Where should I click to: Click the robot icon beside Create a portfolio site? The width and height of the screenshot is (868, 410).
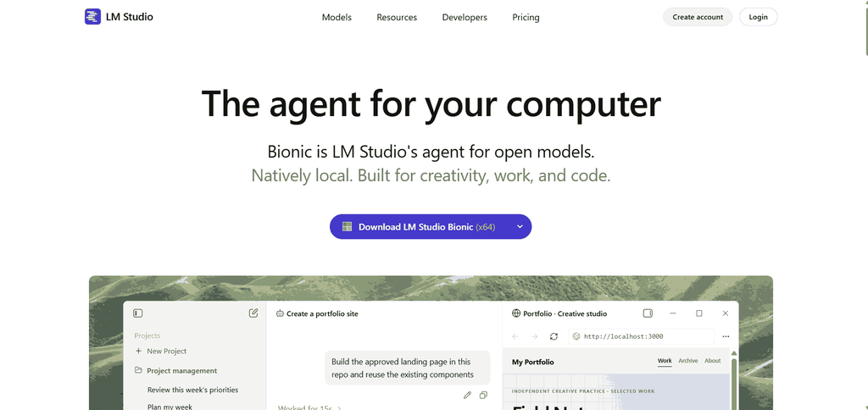pyautogui.click(x=280, y=313)
